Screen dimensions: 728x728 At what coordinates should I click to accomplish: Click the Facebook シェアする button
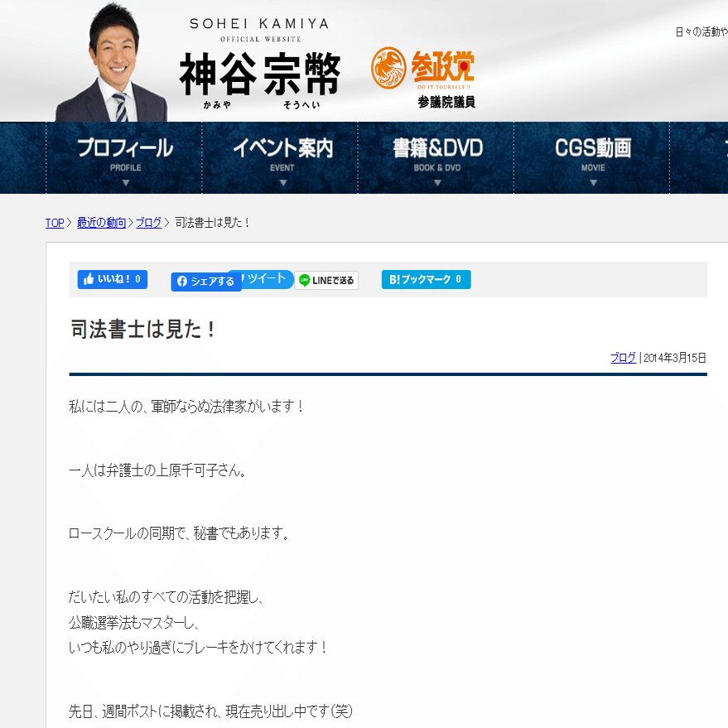[206, 282]
